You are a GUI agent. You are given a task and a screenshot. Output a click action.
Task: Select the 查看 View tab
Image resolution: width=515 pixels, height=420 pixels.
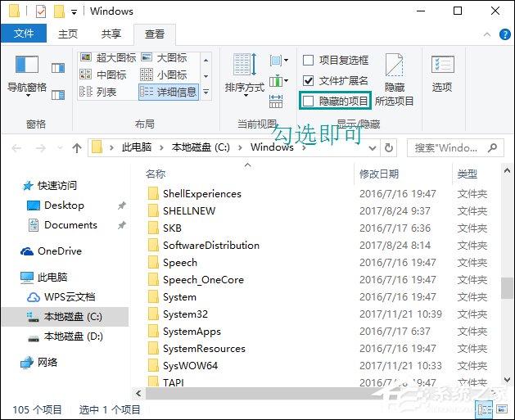(x=155, y=34)
